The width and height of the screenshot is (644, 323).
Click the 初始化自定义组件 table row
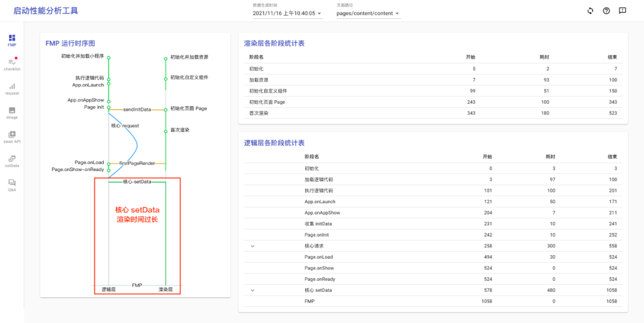[433, 91]
